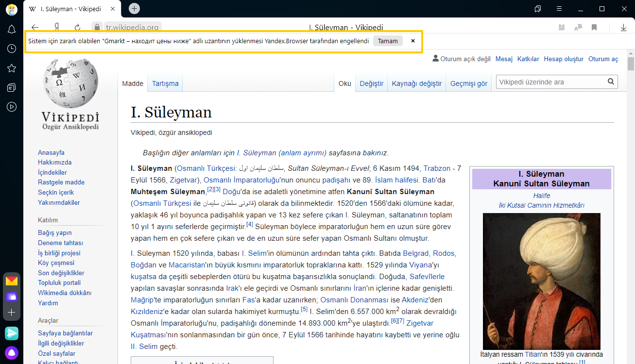Image resolution: width=635 pixels, height=364 pixels.
Task: Click Tamam button in warning bar
Action: point(388,41)
